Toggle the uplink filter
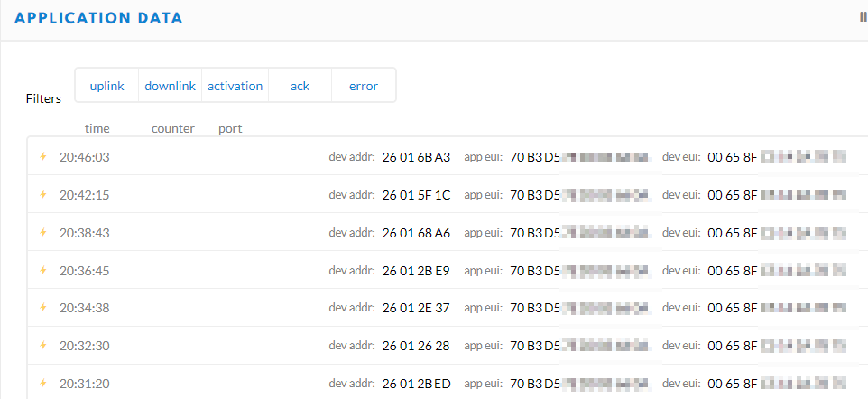Image resolution: width=868 pixels, height=399 pixels. [x=106, y=86]
